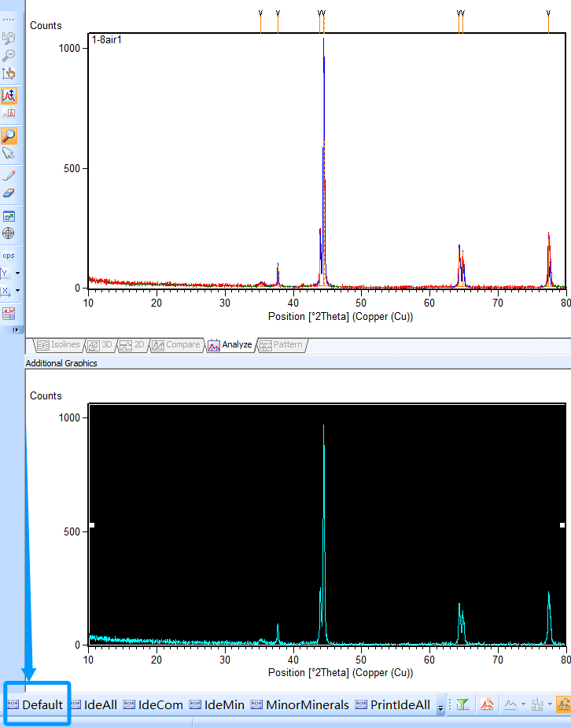Apply the IdeMin desktop layout

tap(216, 704)
